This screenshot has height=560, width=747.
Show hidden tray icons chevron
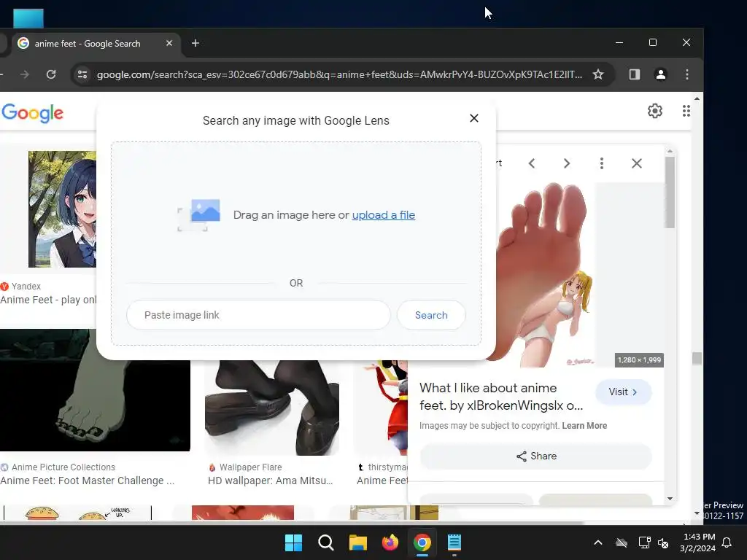click(598, 542)
